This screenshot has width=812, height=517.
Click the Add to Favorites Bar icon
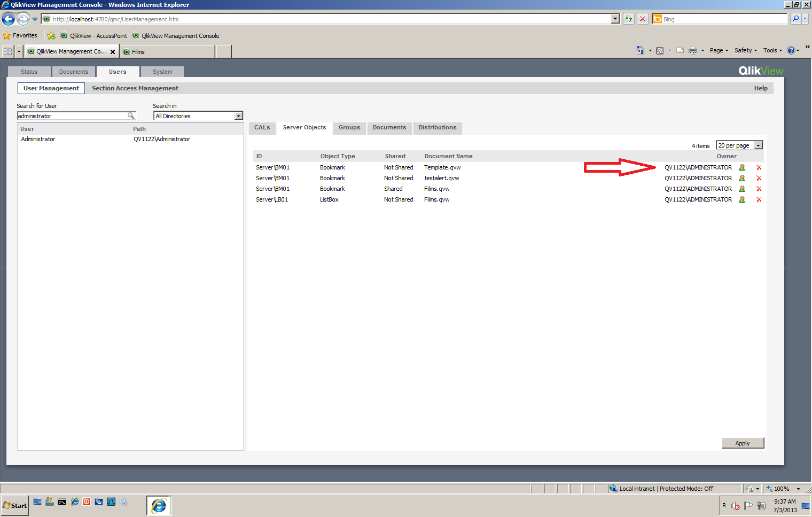pos(51,36)
